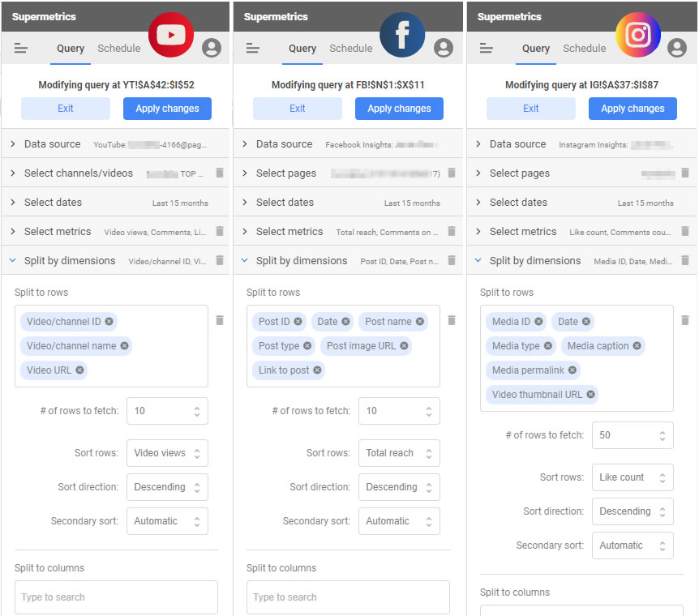The width and height of the screenshot is (699, 616).
Task: Apply changes to the Instagram query
Action: [633, 109]
